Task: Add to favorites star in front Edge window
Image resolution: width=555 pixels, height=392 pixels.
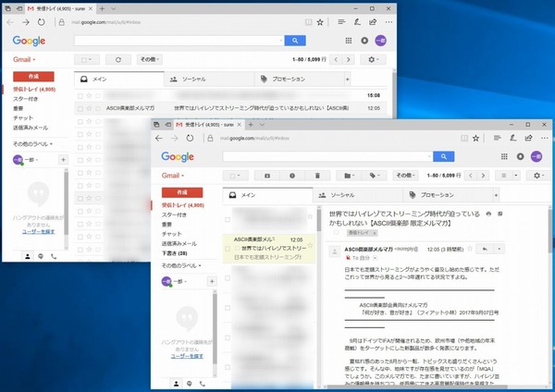Action: 476,139
